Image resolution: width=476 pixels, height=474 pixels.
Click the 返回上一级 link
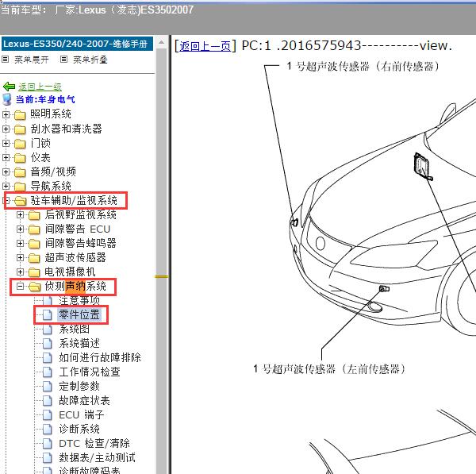point(40,87)
